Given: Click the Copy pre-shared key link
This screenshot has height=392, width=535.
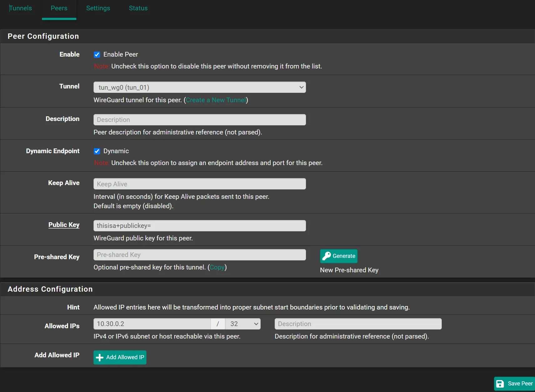Looking at the screenshot, I should click(x=217, y=267).
